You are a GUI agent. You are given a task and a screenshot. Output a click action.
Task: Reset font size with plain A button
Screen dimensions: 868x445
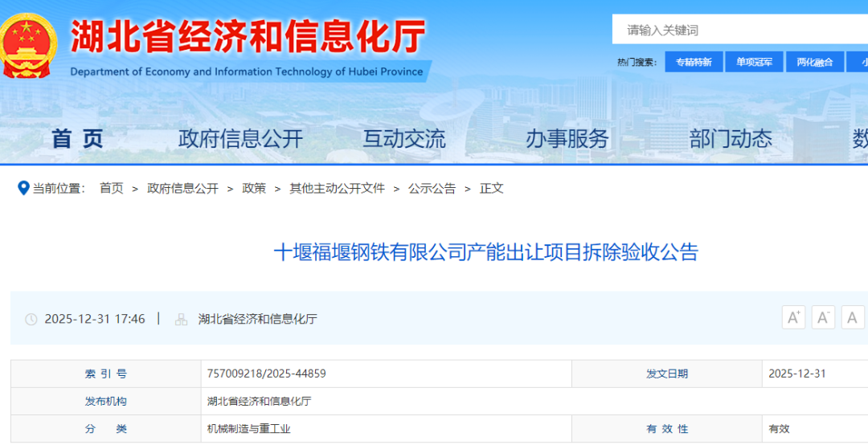point(853,317)
